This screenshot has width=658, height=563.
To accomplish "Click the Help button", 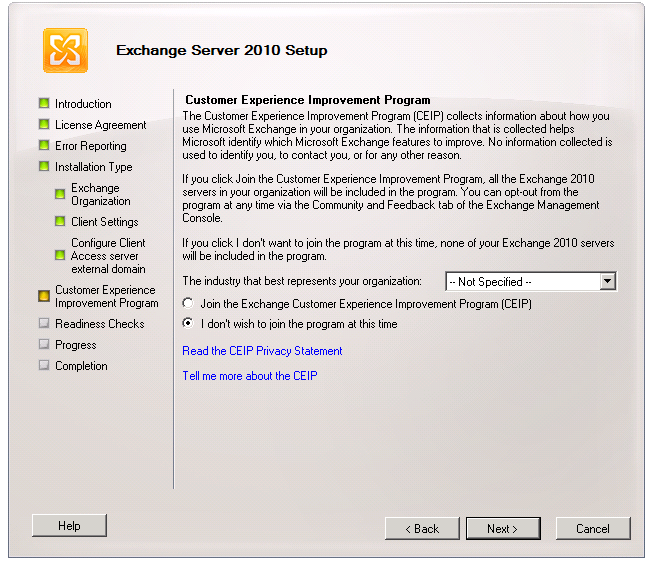I will 69,526.
